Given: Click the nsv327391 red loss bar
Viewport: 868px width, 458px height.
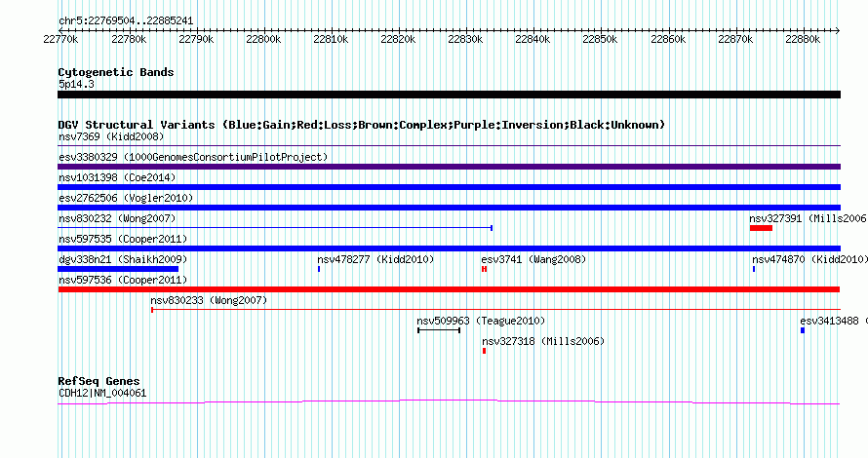Looking at the screenshot, I should (x=761, y=228).
